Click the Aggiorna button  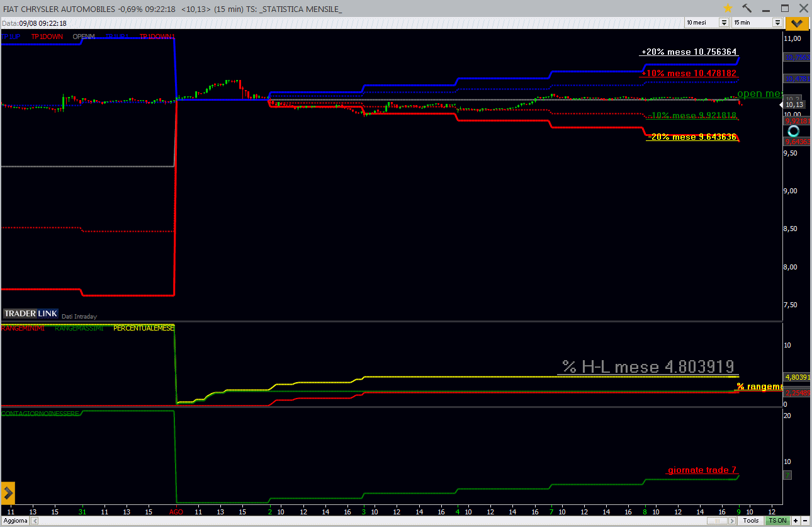tap(14, 521)
